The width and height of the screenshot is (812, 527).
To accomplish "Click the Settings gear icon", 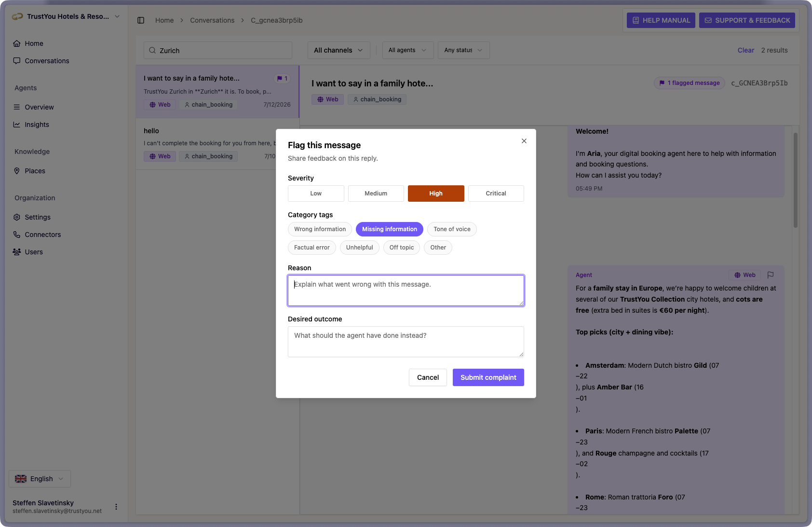I will click(17, 217).
